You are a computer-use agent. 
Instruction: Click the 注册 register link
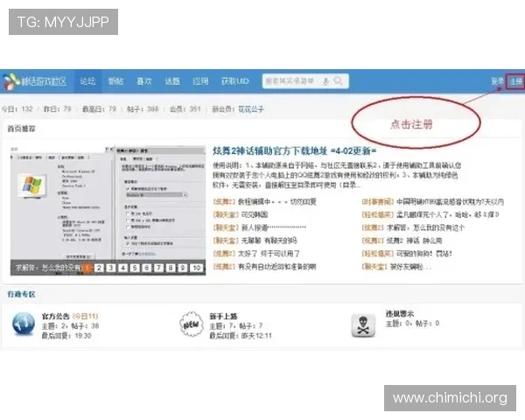(515, 81)
